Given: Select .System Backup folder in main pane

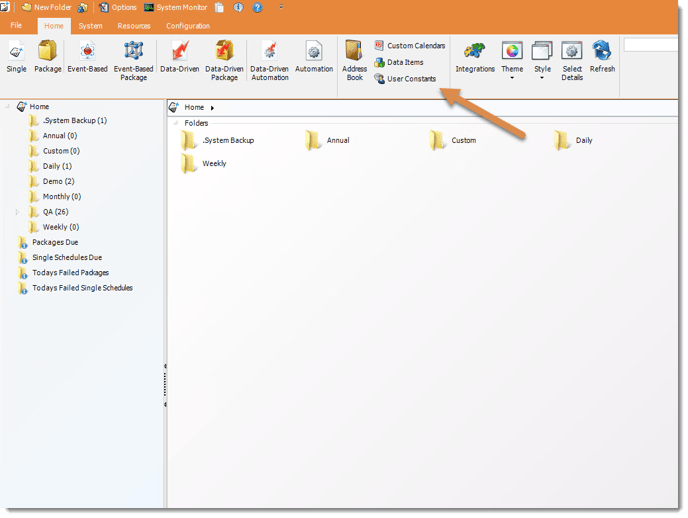Looking at the screenshot, I should click(x=218, y=141).
